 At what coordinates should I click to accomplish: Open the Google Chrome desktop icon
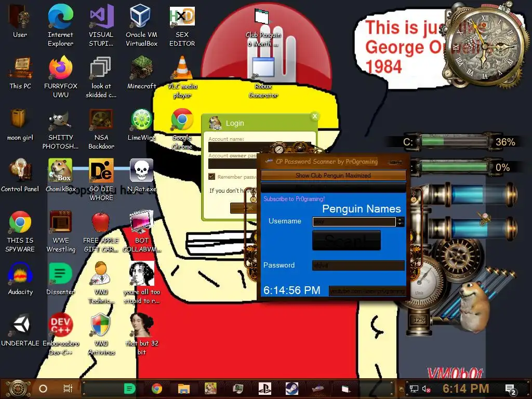182,128
